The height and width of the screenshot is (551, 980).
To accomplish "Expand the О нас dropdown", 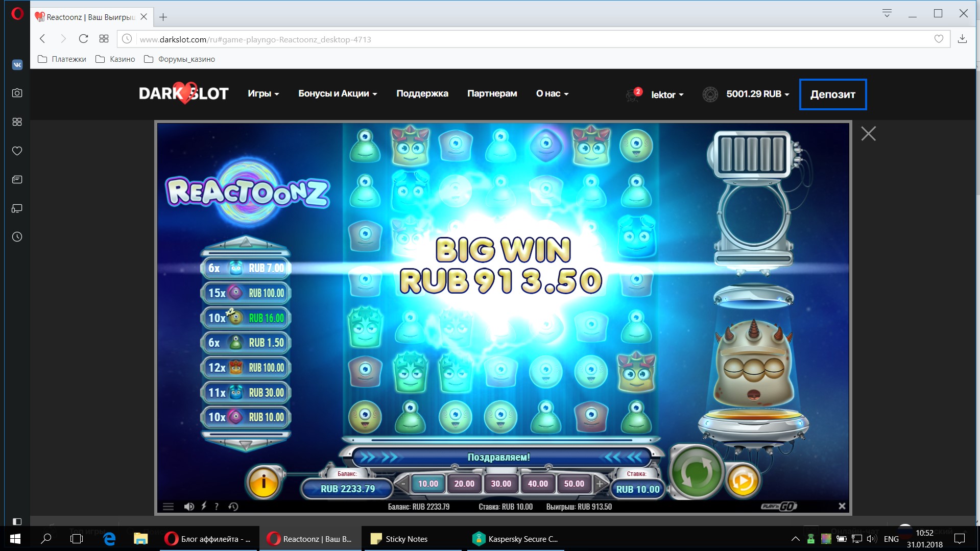I will (552, 93).
